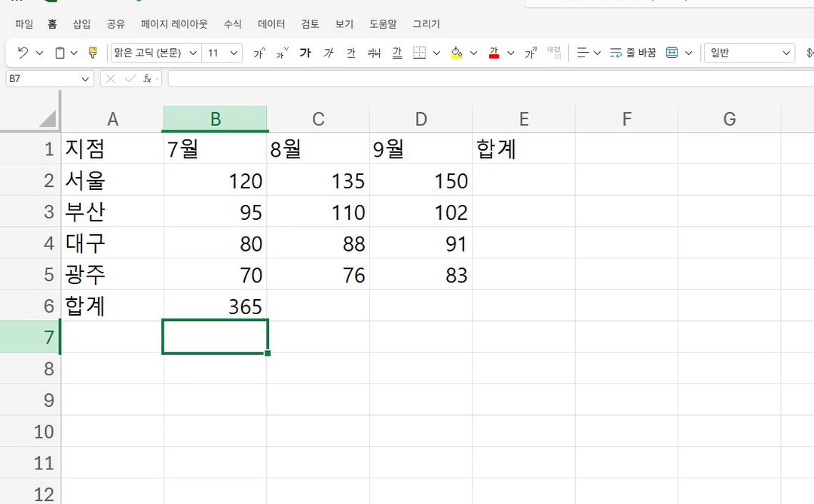Select the row 6 header
Image resolution: width=814 pixels, height=504 pixels.
30,306
